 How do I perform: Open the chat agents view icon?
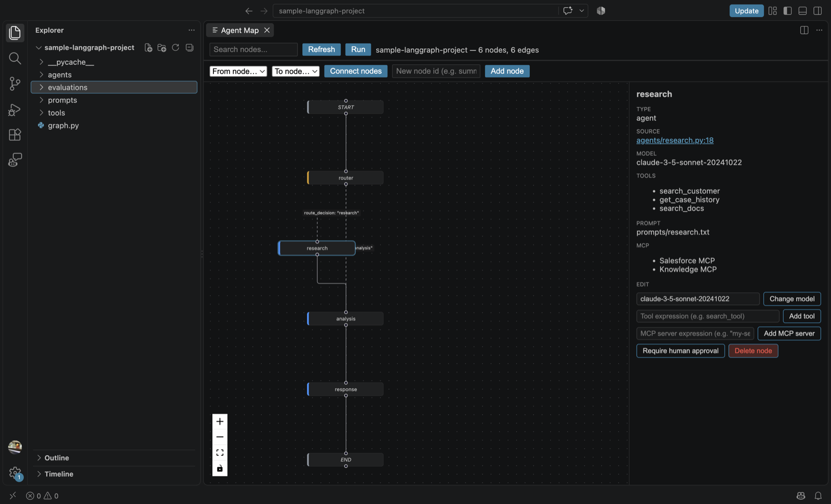tap(15, 160)
